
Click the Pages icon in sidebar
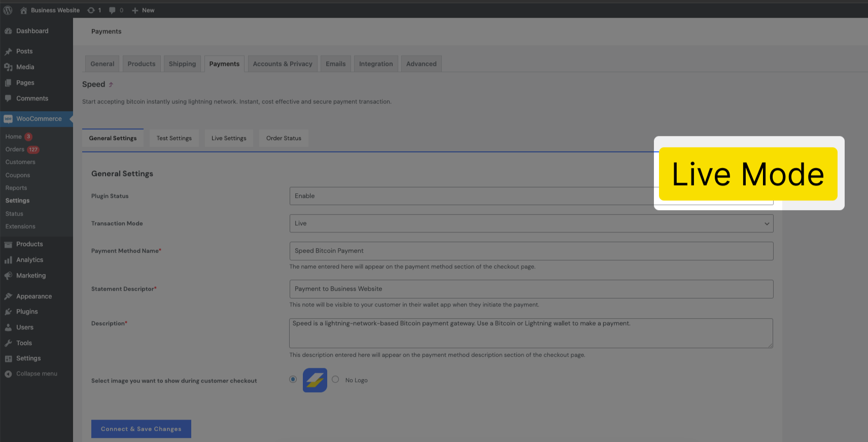pos(8,83)
